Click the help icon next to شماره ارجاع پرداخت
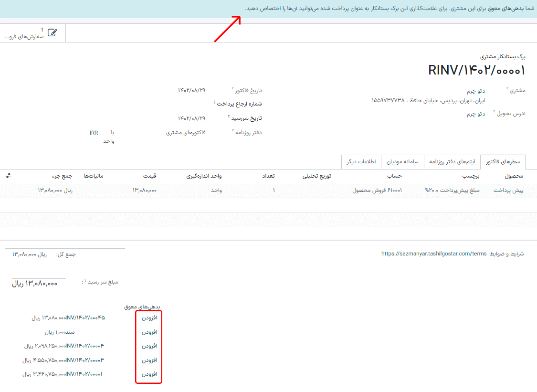Viewport: 537px width, 392px height. tap(213, 102)
